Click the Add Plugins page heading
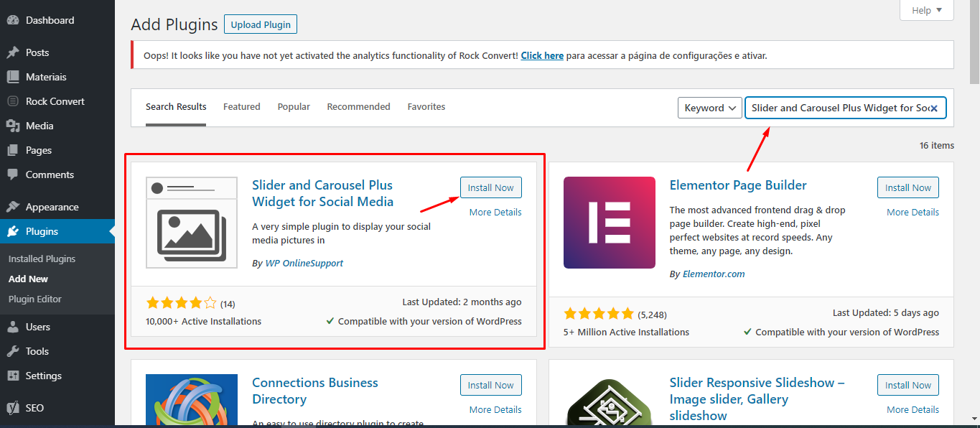Image resolution: width=980 pixels, height=428 pixels. (x=174, y=24)
